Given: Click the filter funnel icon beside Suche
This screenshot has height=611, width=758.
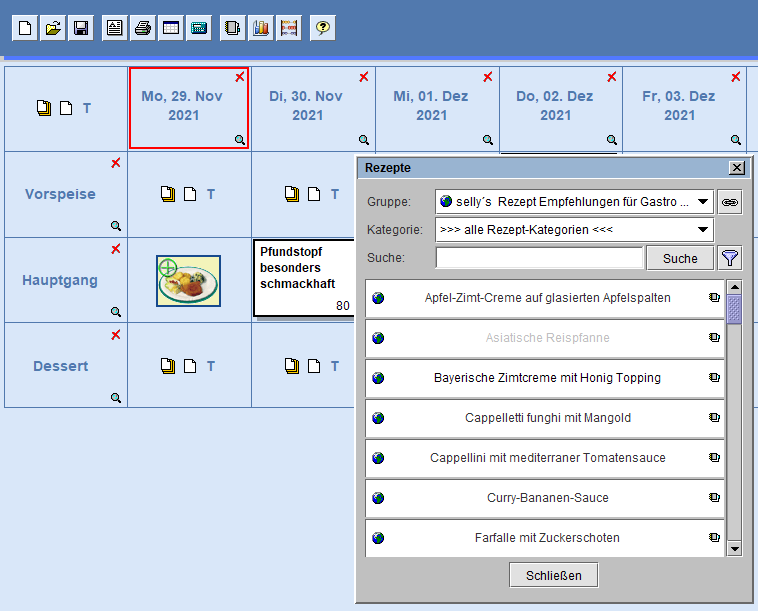Looking at the screenshot, I should click(731, 258).
